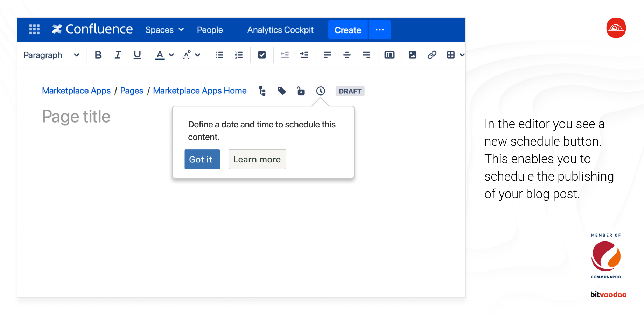
Task: Click the schedule clock icon
Action: tap(321, 91)
